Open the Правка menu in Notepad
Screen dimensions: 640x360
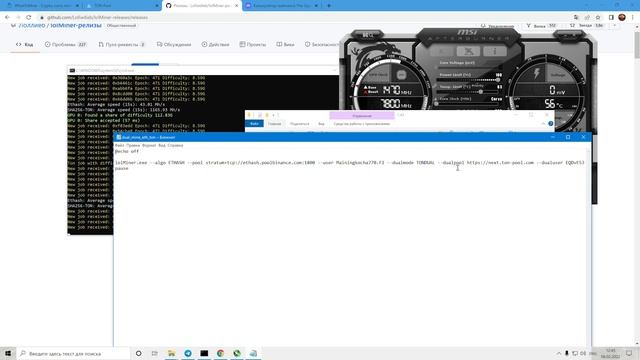tap(133, 145)
